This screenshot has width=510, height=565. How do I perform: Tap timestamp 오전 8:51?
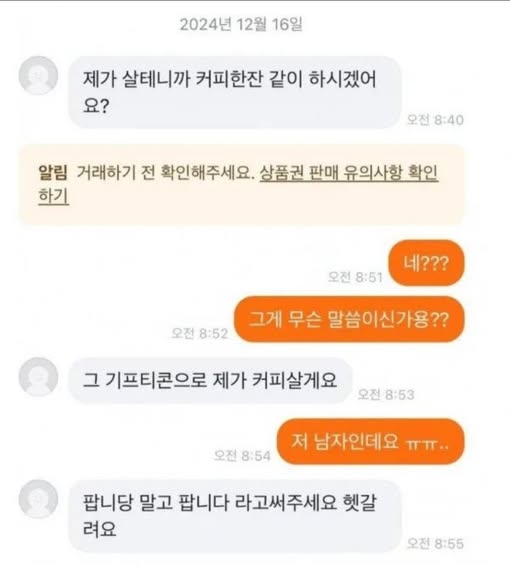click(x=355, y=277)
